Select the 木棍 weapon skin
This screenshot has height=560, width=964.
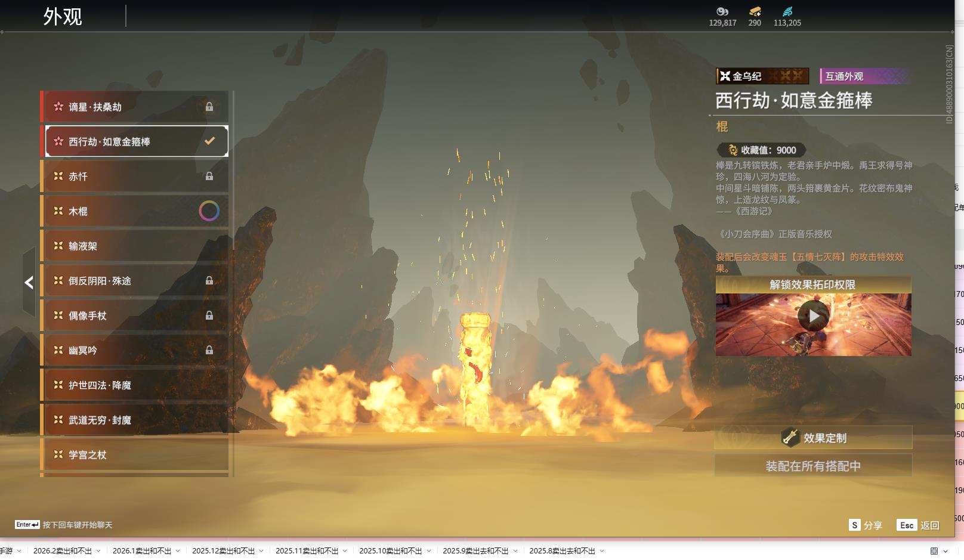(x=135, y=211)
